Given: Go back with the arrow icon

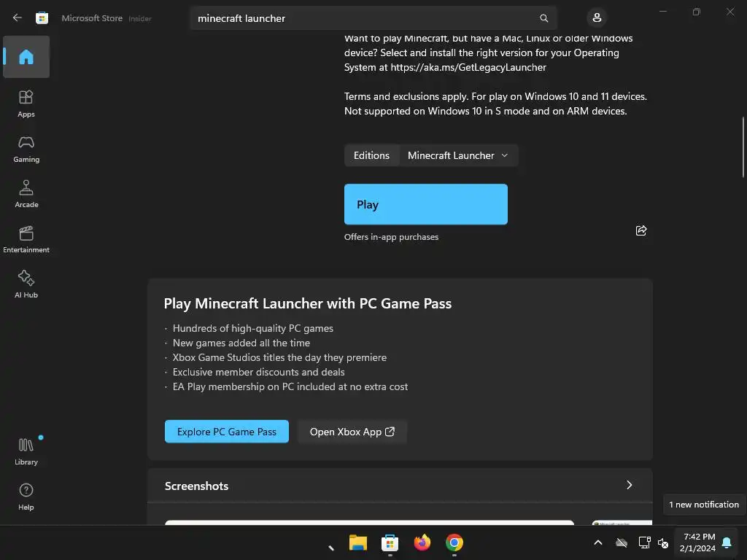Looking at the screenshot, I should pos(18,17).
